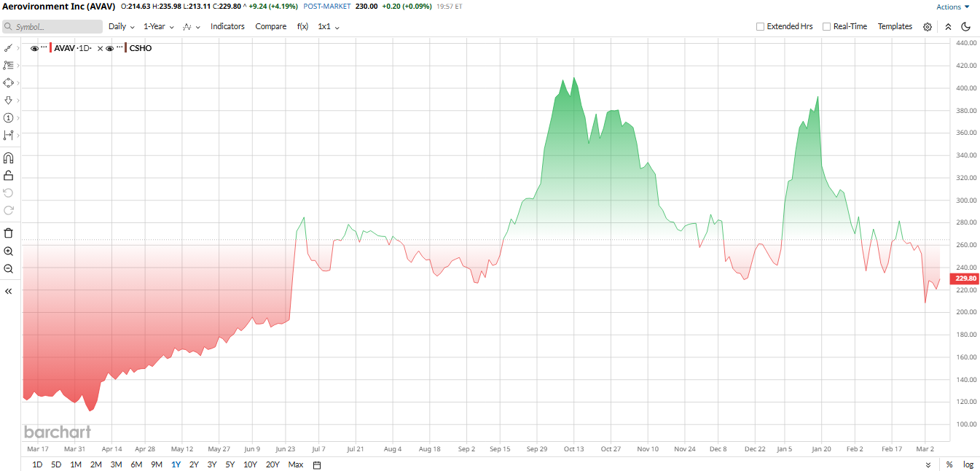The image size is (980, 471).
Task: Open the 1x1 grid layout dropdown
Action: (329, 26)
